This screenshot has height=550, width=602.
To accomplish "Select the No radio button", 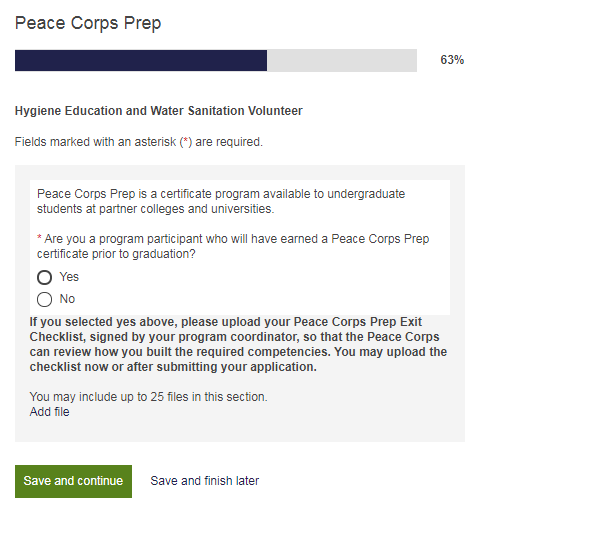I will tap(44, 300).
